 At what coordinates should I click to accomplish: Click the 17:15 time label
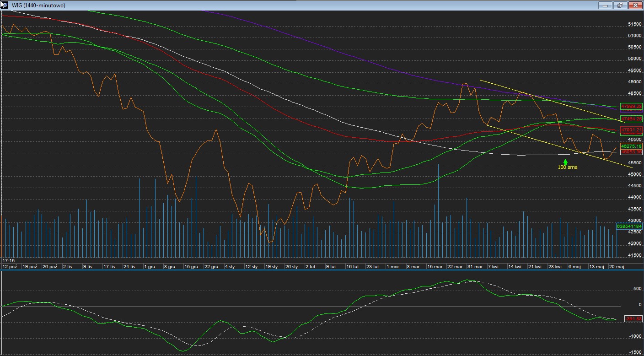[8, 260]
